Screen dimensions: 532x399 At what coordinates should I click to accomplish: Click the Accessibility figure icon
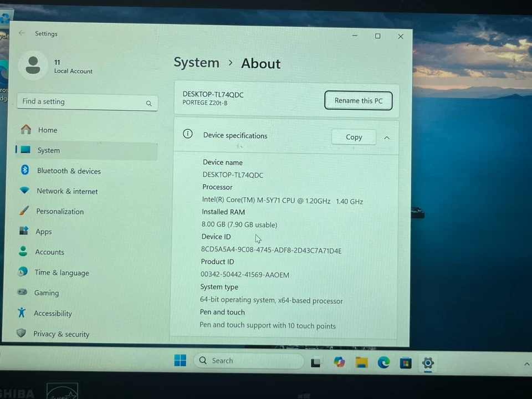coord(22,312)
